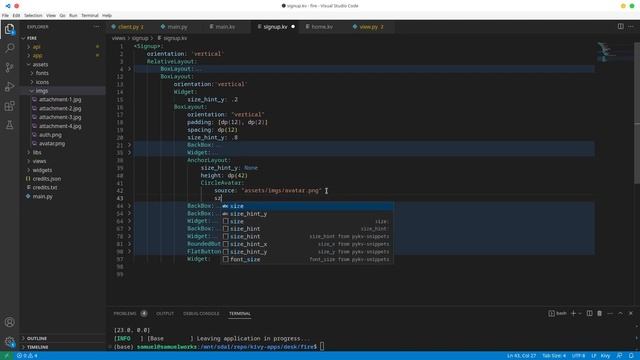Split the terminal pane
Image resolution: width=640 pixels, height=360 pixels.
click(x=589, y=313)
